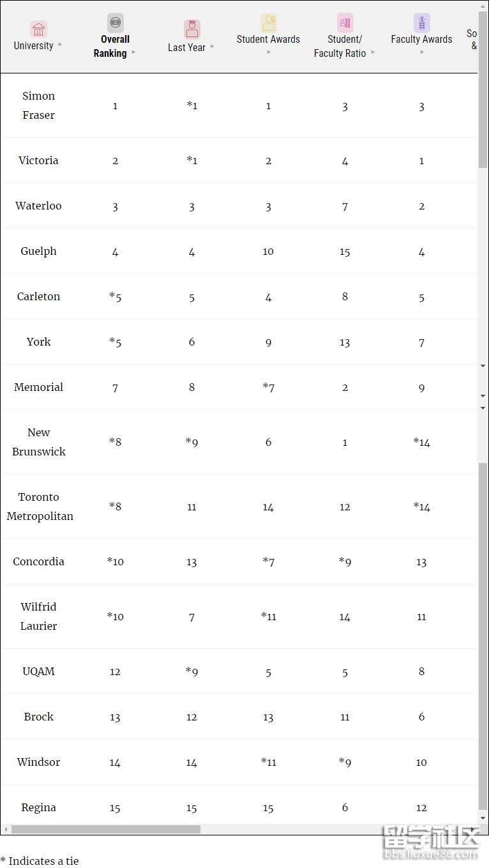This screenshot has width=489, height=868.
Task: Click the Last Year graduate icon
Action: [192, 29]
